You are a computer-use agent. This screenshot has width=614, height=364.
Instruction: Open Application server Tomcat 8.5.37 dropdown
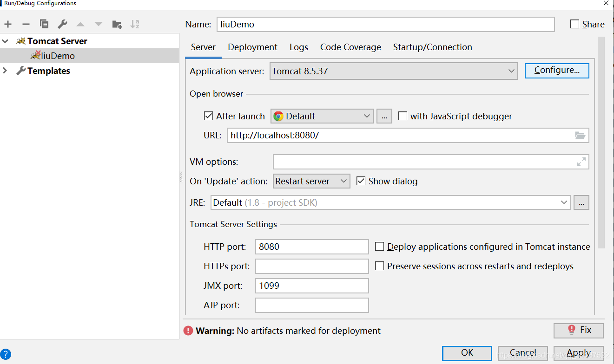[393, 71]
